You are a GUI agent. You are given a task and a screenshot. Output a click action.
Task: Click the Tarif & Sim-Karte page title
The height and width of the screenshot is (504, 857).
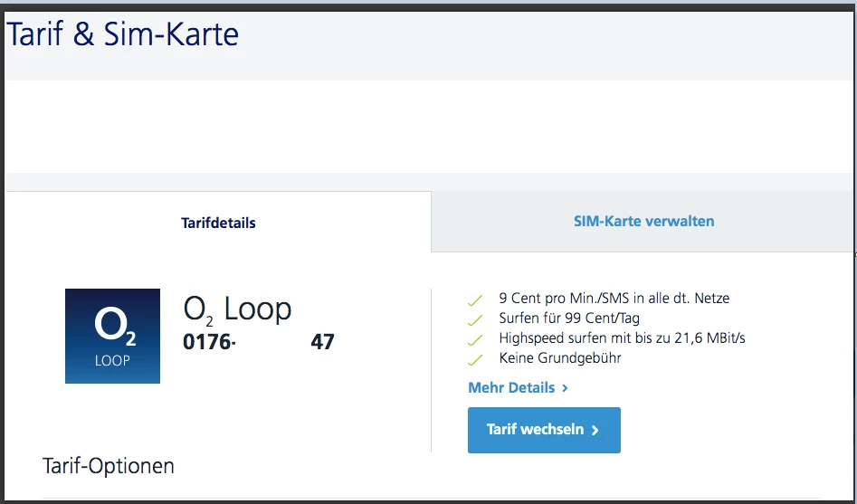click(x=123, y=35)
